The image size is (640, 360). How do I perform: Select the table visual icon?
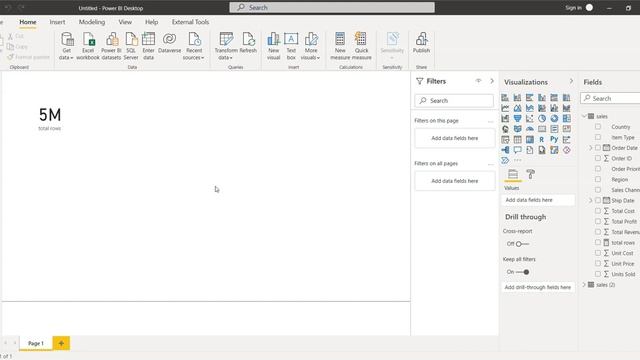pyautogui.click(x=517, y=140)
